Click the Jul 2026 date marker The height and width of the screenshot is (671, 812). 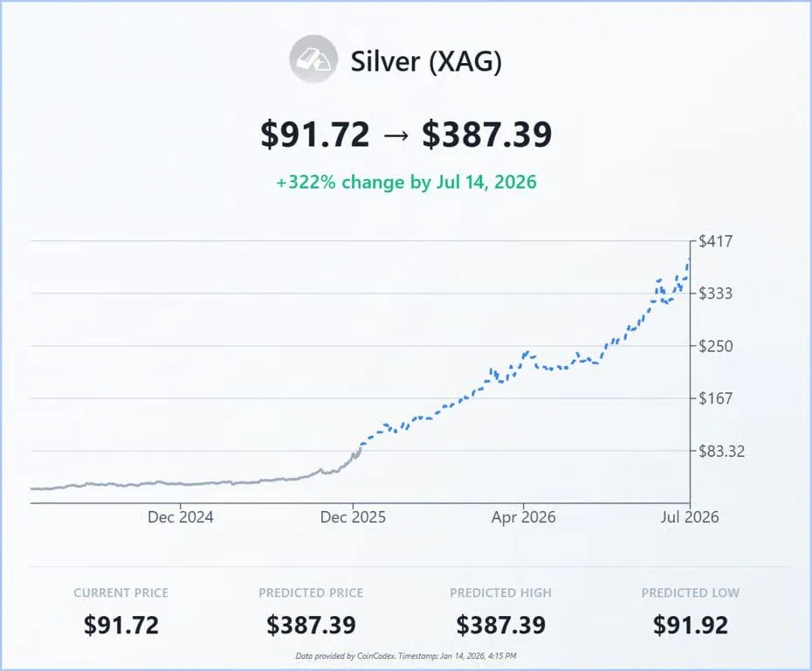click(x=690, y=517)
